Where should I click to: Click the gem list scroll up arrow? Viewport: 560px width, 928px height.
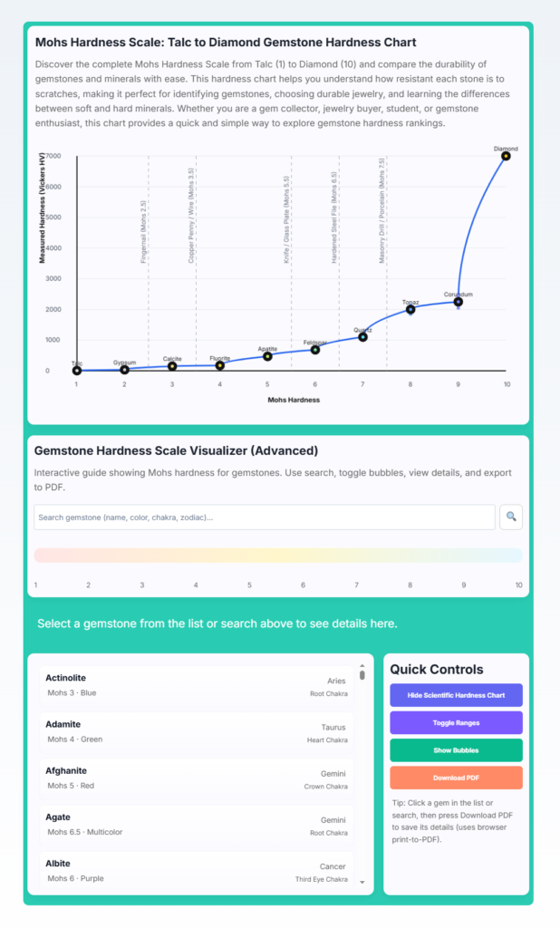coord(362,666)
